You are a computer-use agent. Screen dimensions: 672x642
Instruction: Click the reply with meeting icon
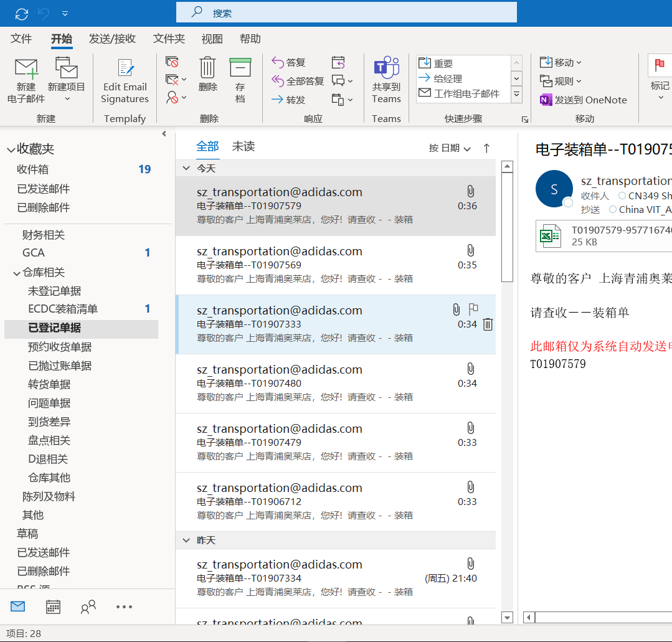338,62
